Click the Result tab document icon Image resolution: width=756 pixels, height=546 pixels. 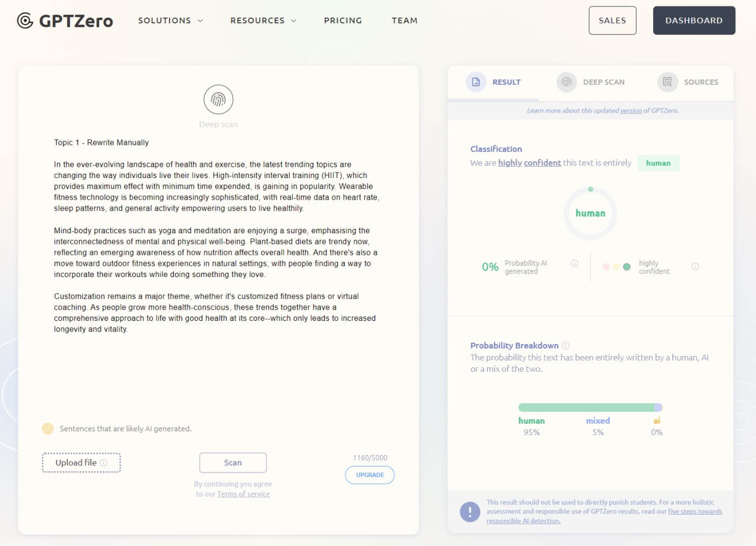click(x=476, y=82)
